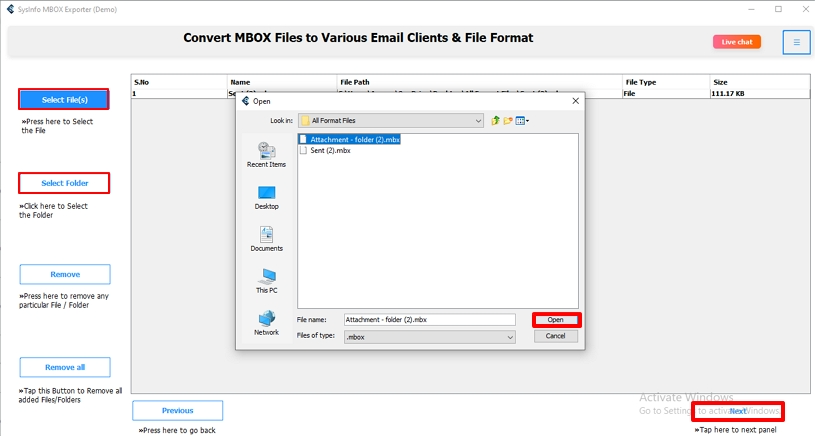Image resolution: width=815 pixels, height=436 pixels.
Task: Open the hamburger menu in the header
Action: tap(796, 43)
